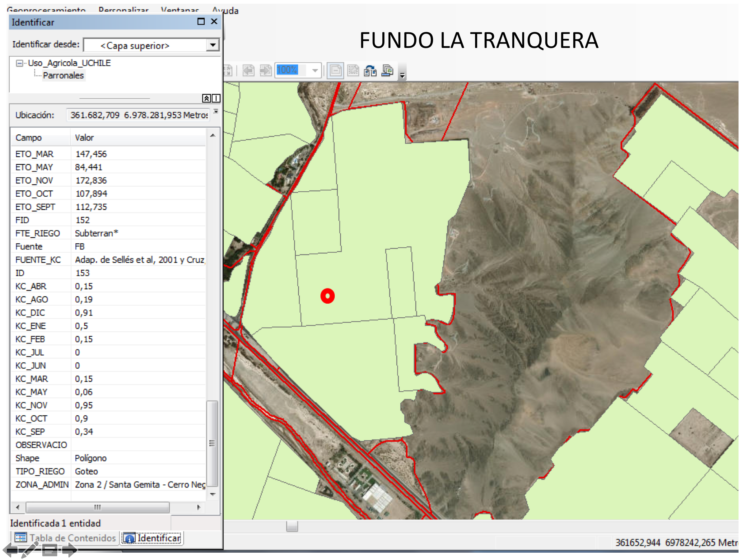
Task: Click the focus data frame icon
Action: pyautogui.click(x=353, y=71)
